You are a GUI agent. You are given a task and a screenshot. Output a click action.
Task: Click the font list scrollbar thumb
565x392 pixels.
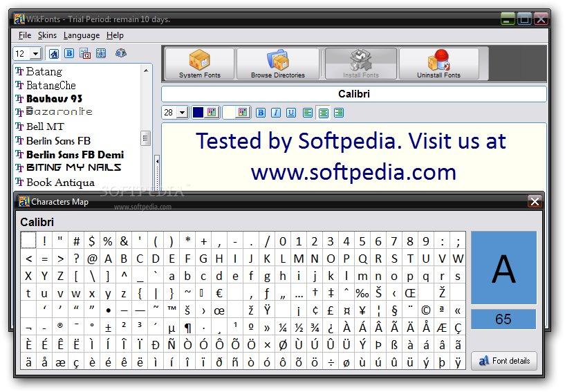[146, 138]
